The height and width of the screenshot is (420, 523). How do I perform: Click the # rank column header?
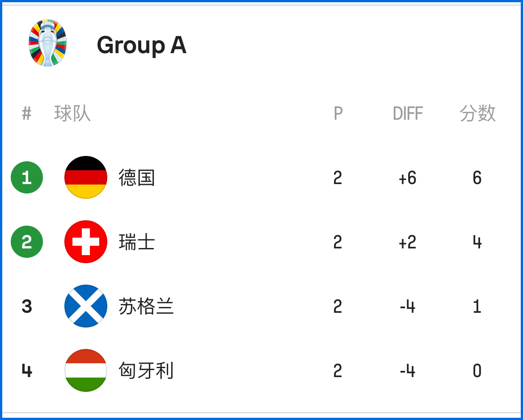click(27, 113)
